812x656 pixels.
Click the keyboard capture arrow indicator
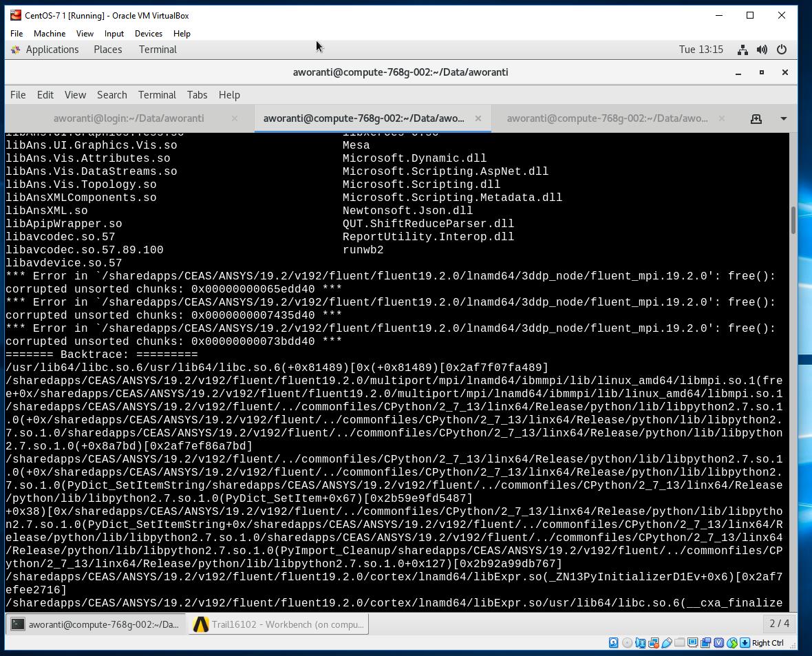pos(745,643)
